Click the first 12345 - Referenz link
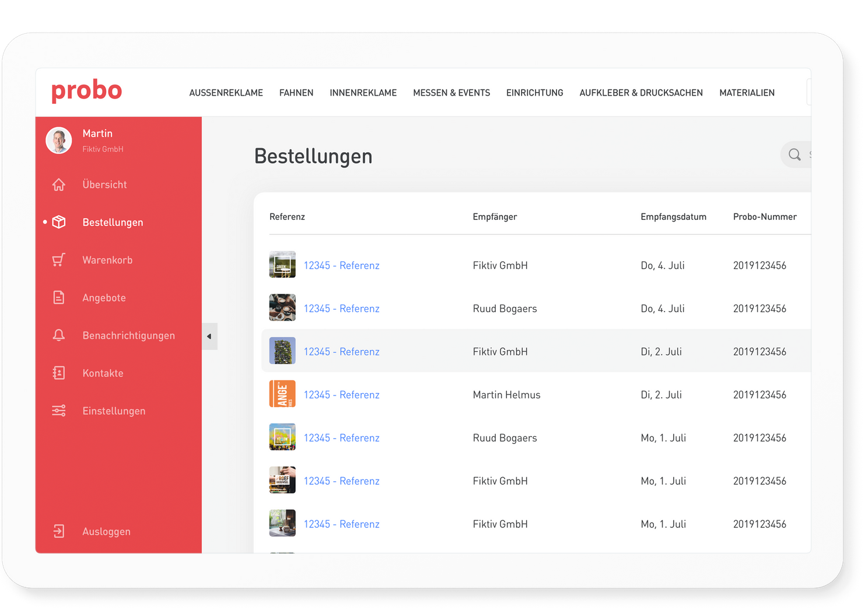Viewport: 868px width, 616px height. 342,265
